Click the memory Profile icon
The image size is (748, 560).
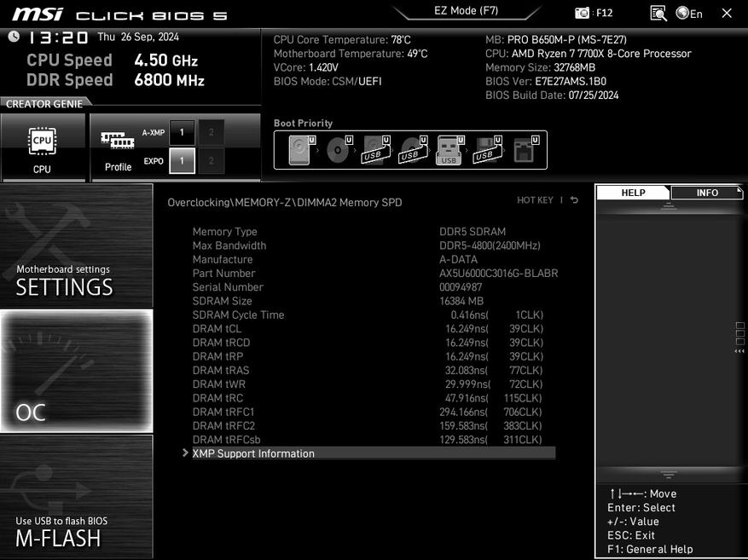pos(118,151)
